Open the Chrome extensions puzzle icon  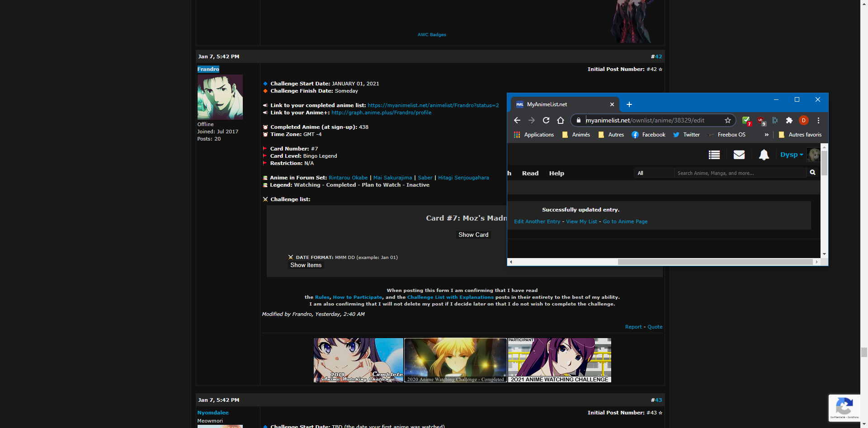pyautogui.click(x=789, y=121)
